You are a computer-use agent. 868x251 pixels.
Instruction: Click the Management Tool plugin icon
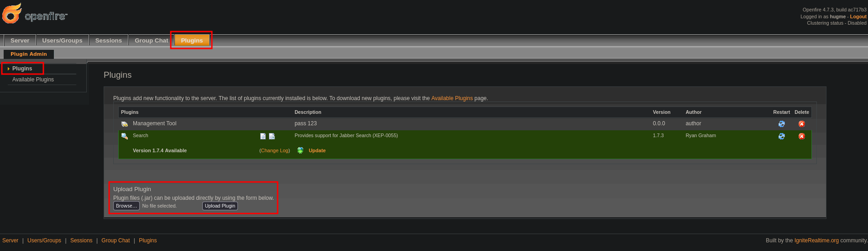point(124,124)
